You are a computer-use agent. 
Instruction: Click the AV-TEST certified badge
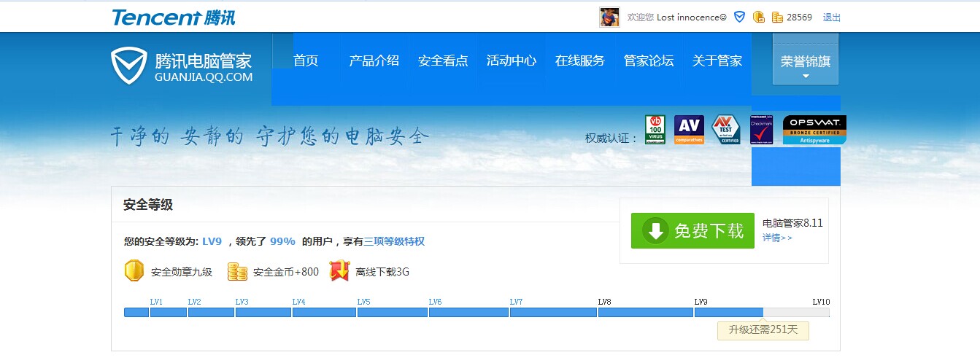tap(726, 130)
